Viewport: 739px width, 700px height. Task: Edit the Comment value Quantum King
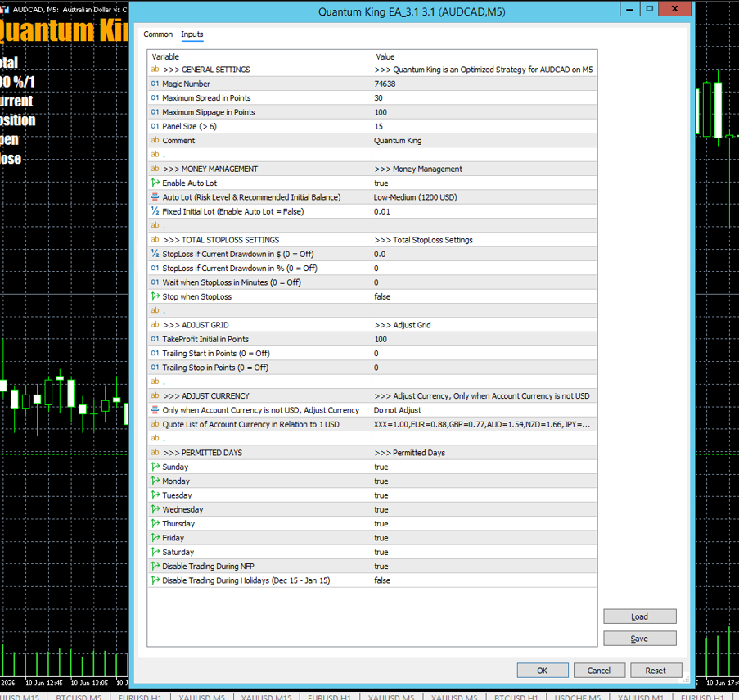[x=484, y=141]
